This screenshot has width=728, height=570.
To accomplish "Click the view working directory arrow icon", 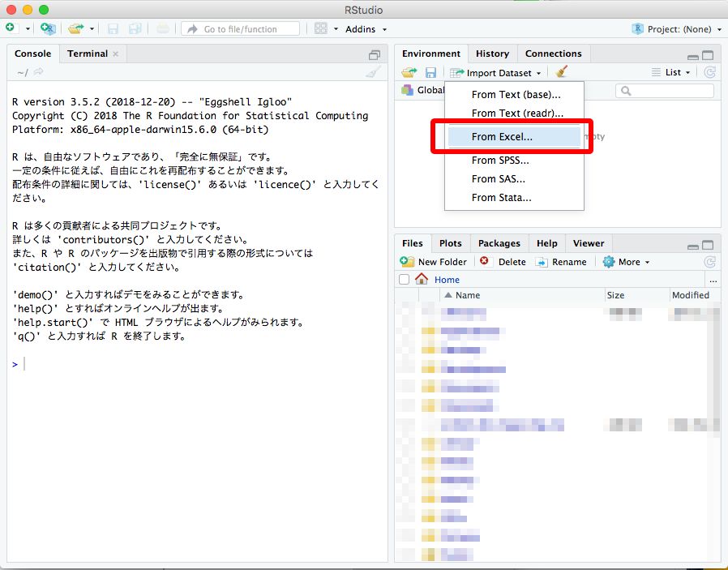I will click(39, 71).
